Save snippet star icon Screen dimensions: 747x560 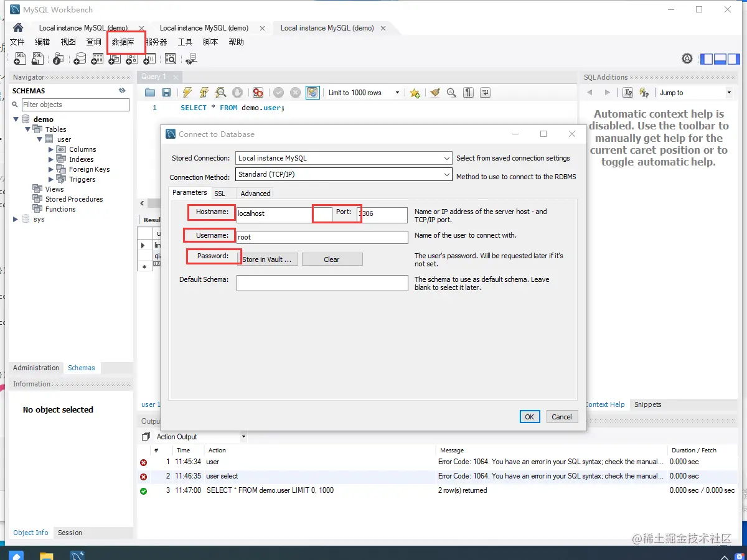click(x=415, y=93)
